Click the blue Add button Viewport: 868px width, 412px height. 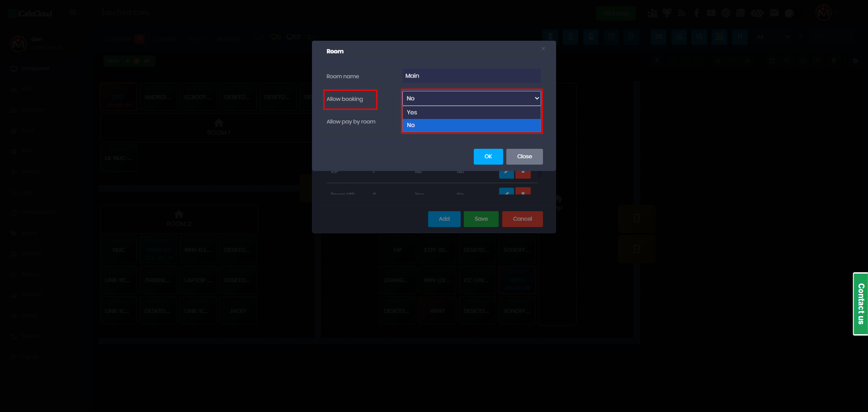[x=444, y=219]
